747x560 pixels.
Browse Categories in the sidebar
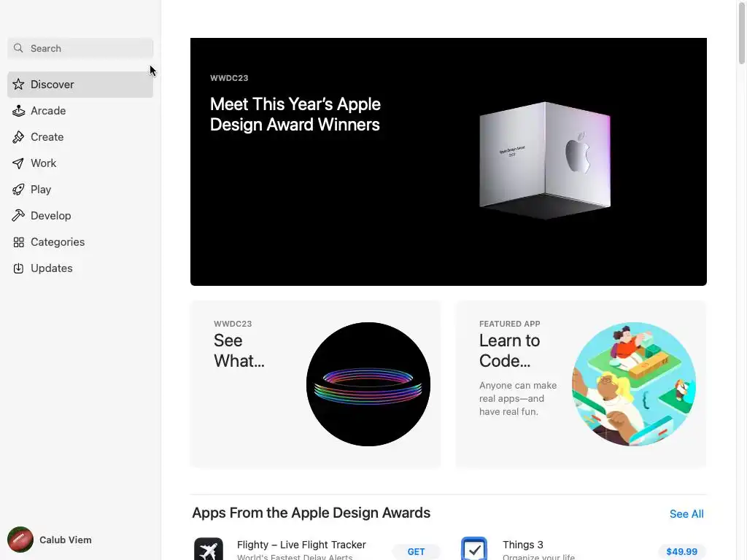pyautogui.click(x=80, y=242)
